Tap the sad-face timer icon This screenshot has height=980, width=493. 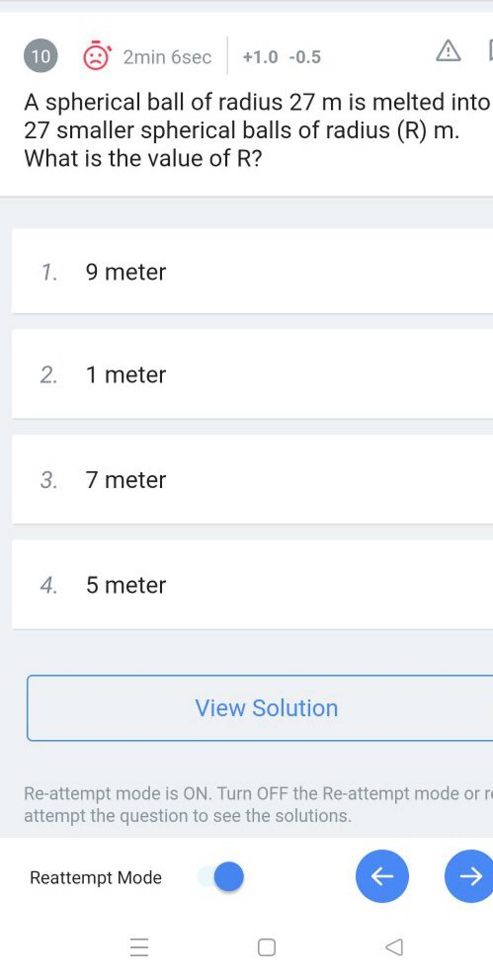[96, 57]
